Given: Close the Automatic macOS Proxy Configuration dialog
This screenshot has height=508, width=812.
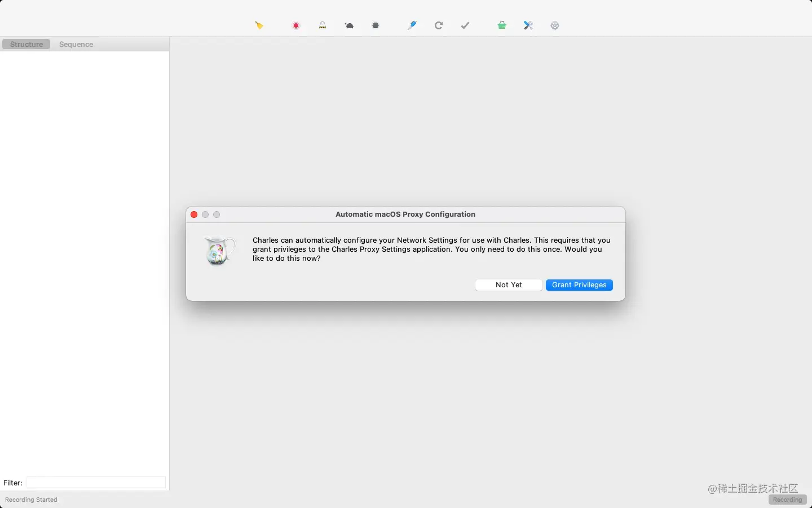Looking at the screenshot, I should pos(194,214).
